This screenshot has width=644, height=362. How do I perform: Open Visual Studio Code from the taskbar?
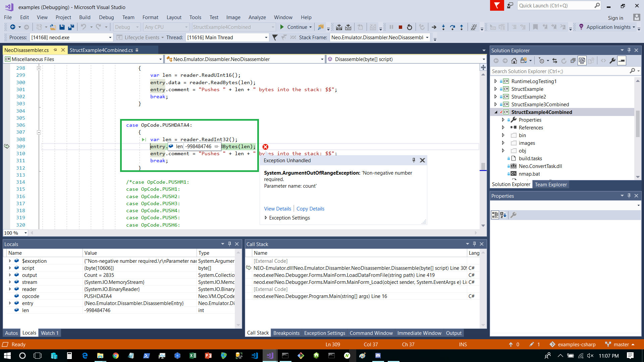[255, 356]
